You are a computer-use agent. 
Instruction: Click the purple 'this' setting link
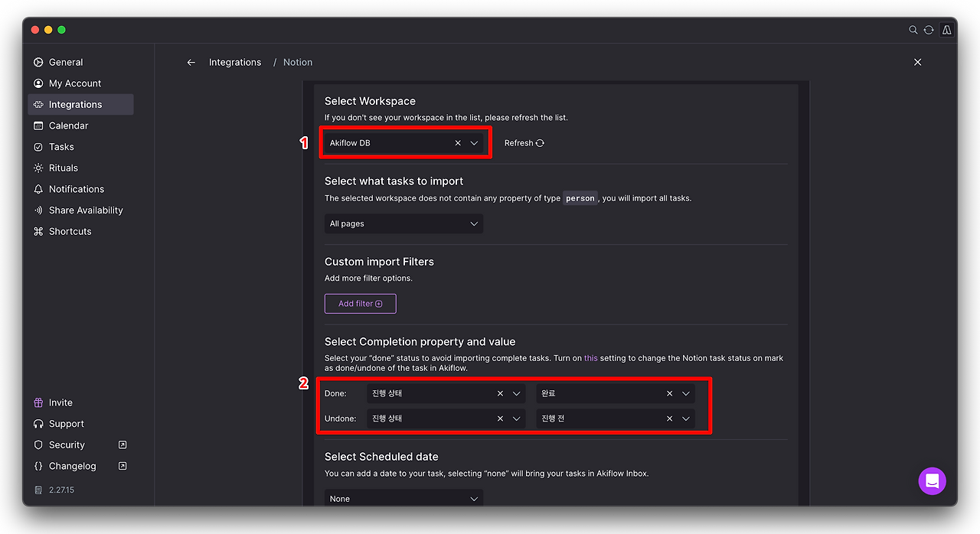590,358
